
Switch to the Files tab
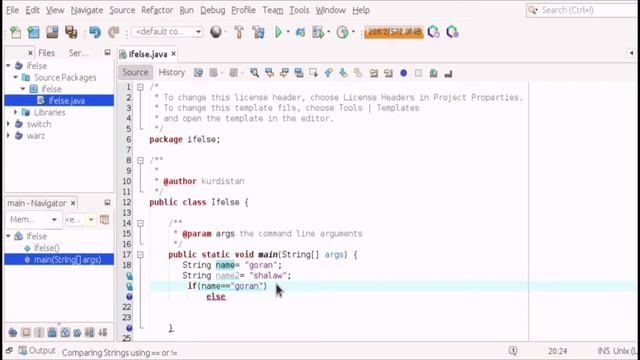pos(46,53)
